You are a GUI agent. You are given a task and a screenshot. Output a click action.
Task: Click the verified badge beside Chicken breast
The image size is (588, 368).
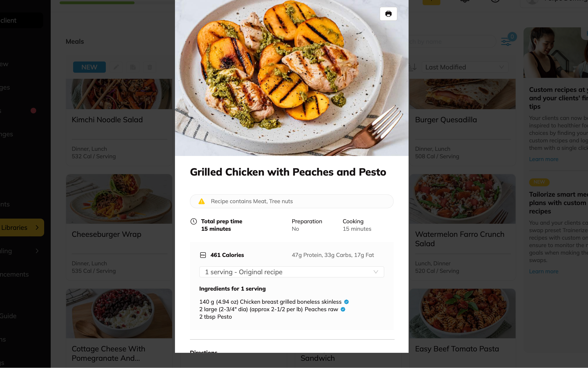(x=346, y=302)
